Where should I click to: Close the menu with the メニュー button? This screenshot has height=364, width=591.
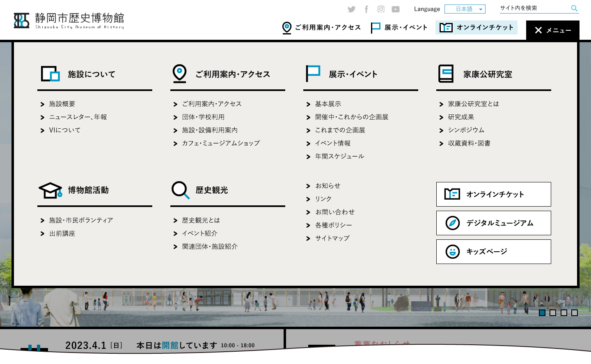pyautogui.click(x=552, y=30)
